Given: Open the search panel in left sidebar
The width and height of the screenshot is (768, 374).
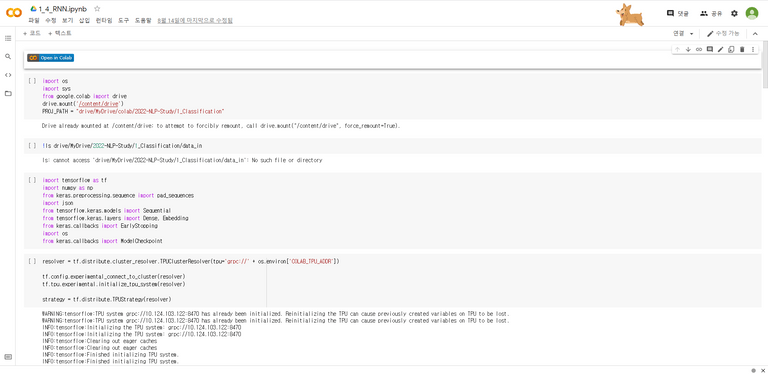Looking at the screenshot, I should point(8,57).
